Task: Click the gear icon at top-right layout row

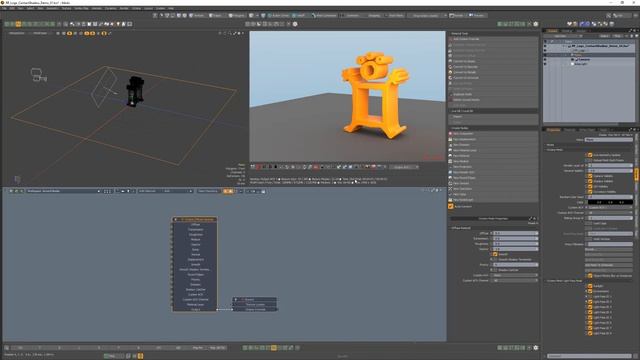Action: tap(536, 24)
